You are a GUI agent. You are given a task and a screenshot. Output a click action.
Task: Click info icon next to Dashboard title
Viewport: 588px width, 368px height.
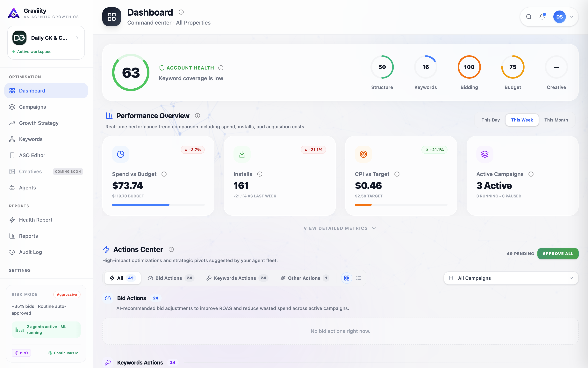pyautogui.click(x=181, y=12)
